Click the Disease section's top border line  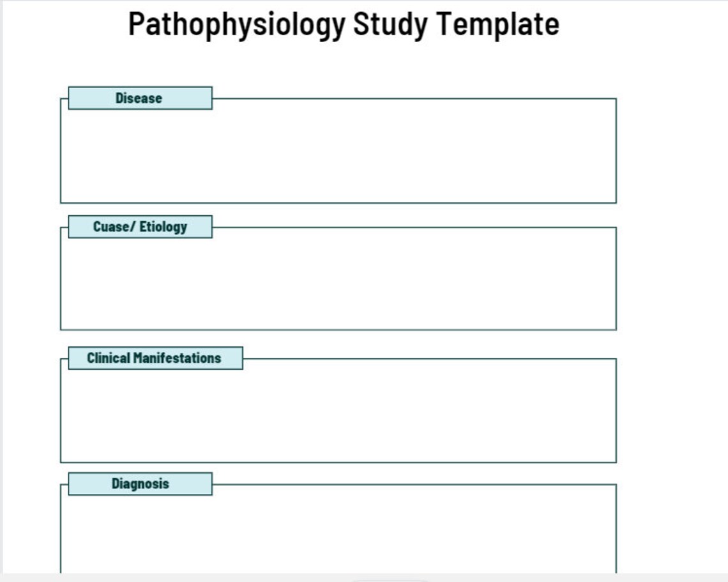click(x=414, y=98)
